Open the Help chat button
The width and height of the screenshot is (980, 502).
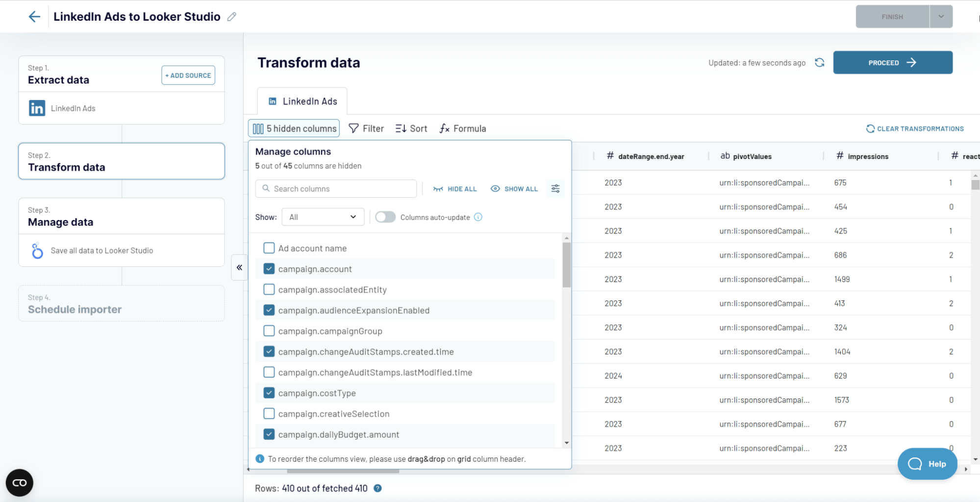pyautogui.click(x=928, y=464)
